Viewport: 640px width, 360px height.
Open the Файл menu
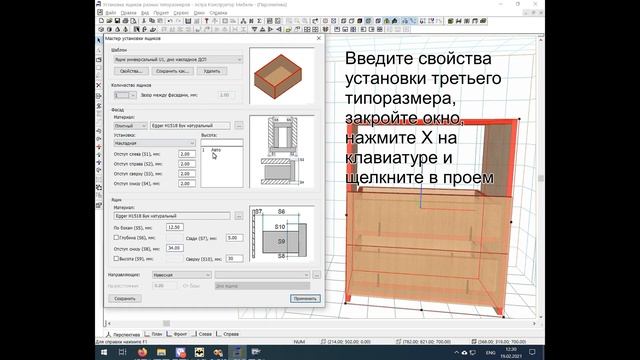(x=111, y=13)
